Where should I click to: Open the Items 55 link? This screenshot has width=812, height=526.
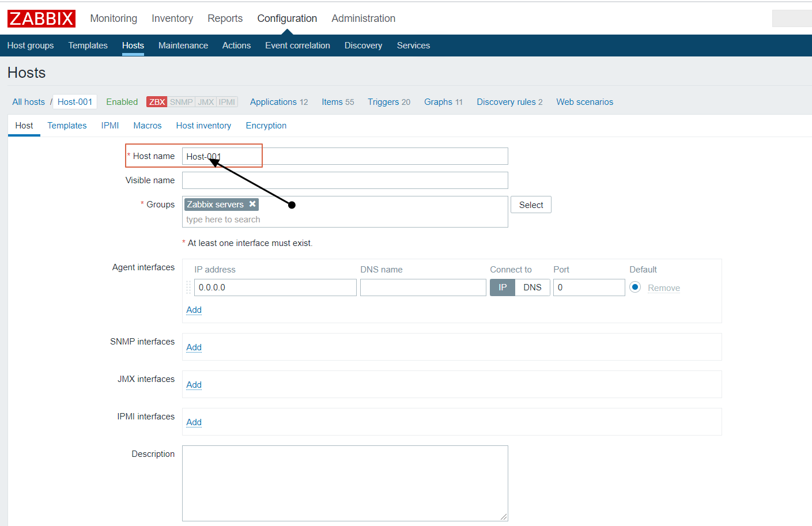click(x=338, y=101)
